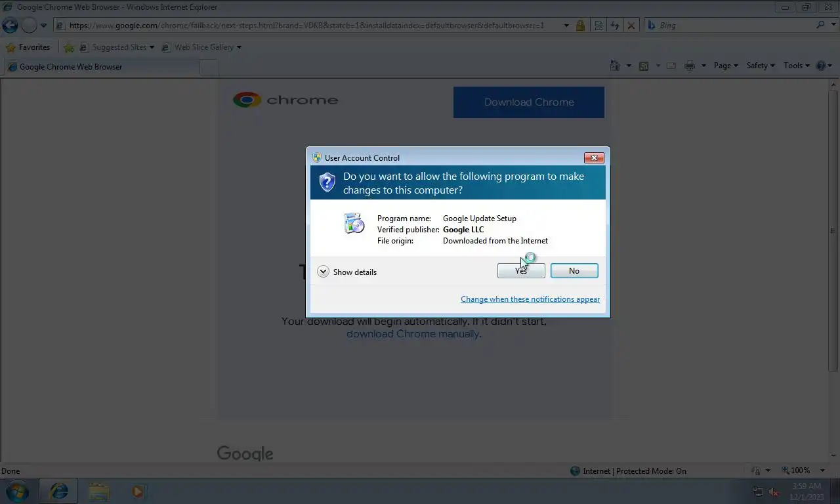This screenshot has height=504, width=840.
Task: Click the Internet zone globe icon in status bar
Action: click(575, 471)
